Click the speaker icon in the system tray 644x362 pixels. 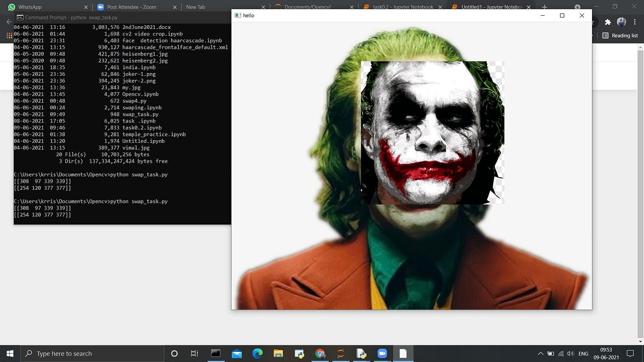570,354
